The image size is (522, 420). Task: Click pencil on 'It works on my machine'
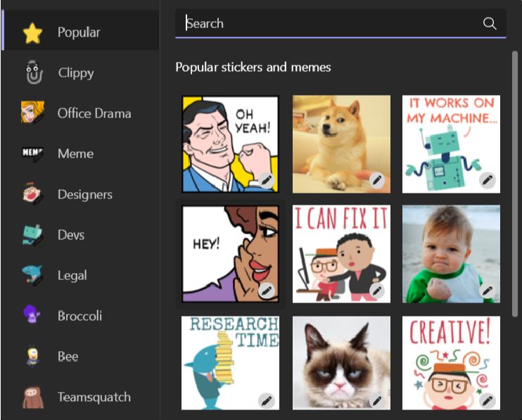[488, 180]
